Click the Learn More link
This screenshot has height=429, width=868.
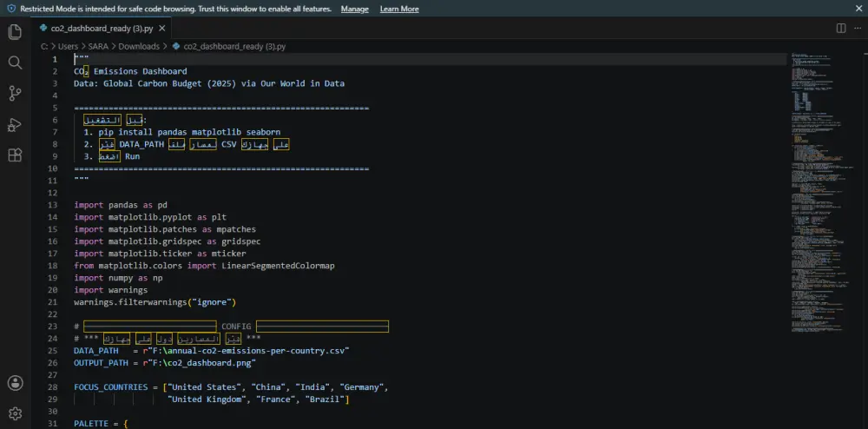(x=399, y=9)
